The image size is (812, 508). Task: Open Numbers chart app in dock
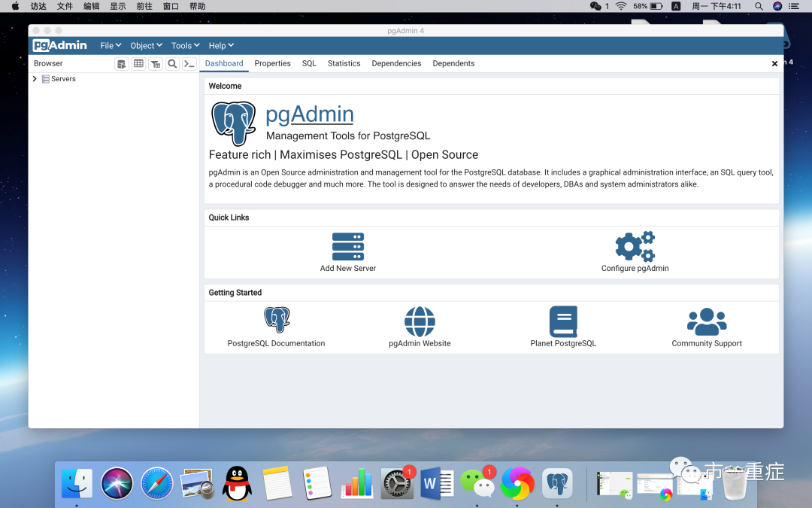pyautogui.click(x=357, y=484)
